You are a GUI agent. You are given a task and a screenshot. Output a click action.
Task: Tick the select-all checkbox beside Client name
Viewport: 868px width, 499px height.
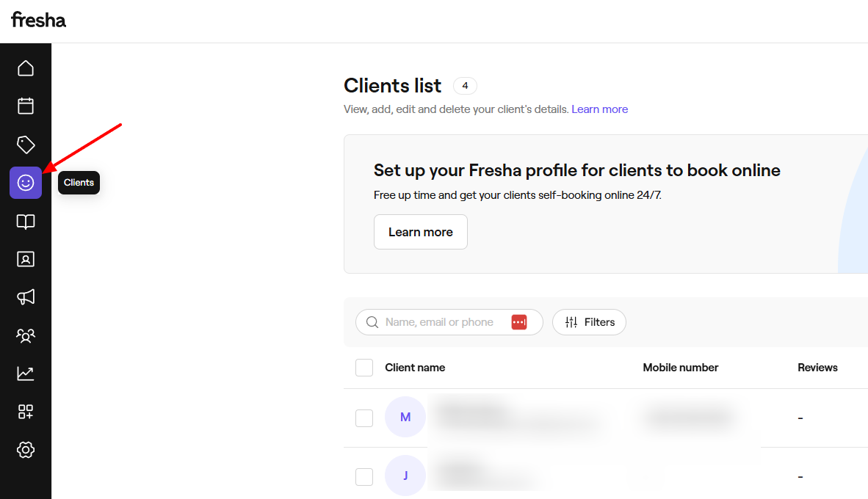[x=364, y=368]
